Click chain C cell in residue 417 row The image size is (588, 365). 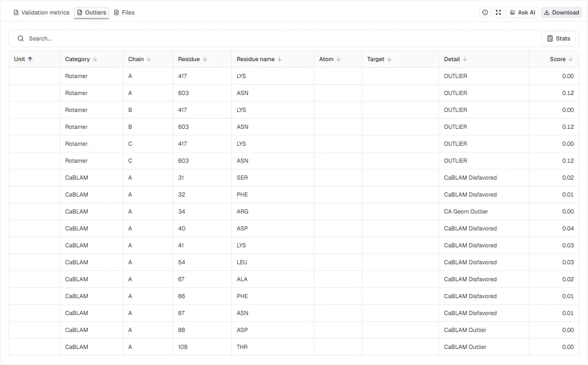pyautogui.click(x=148, y=144)
